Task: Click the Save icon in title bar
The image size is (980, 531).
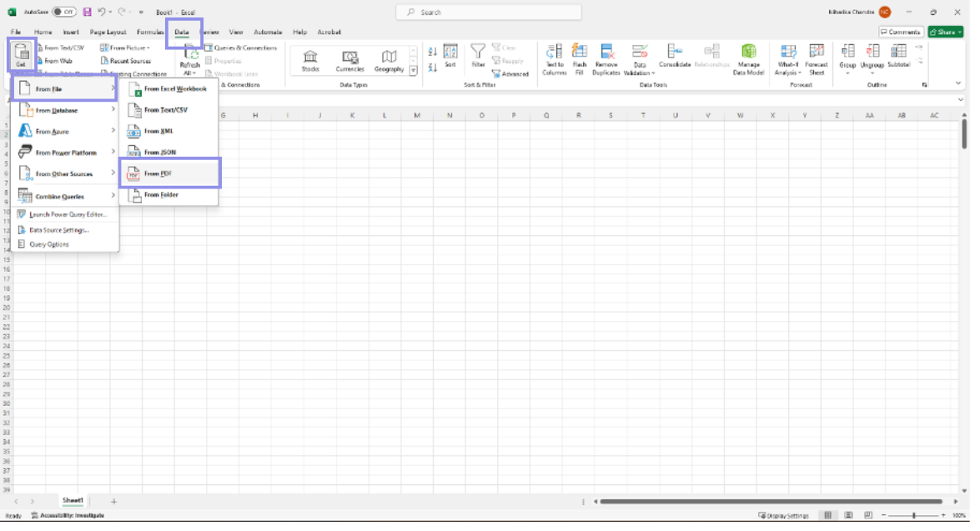Action: point(88,12)
